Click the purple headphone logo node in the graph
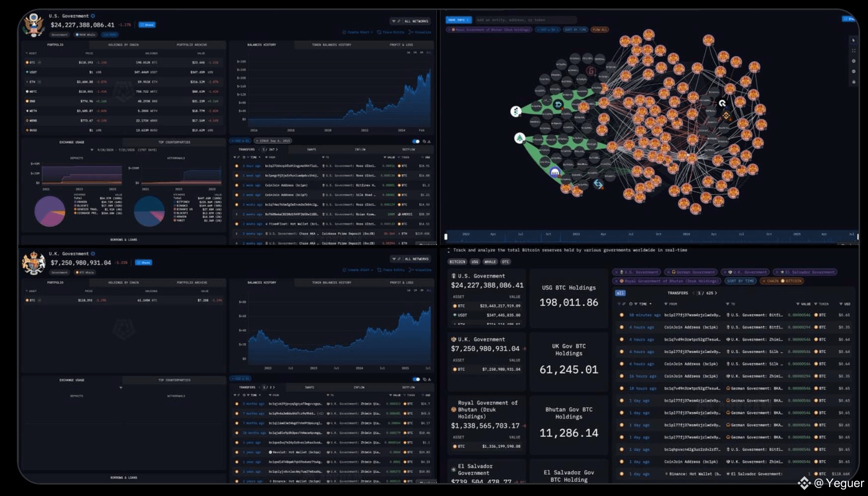The width and height of the screenshot is (868, 496). click(x=555, y=172)
